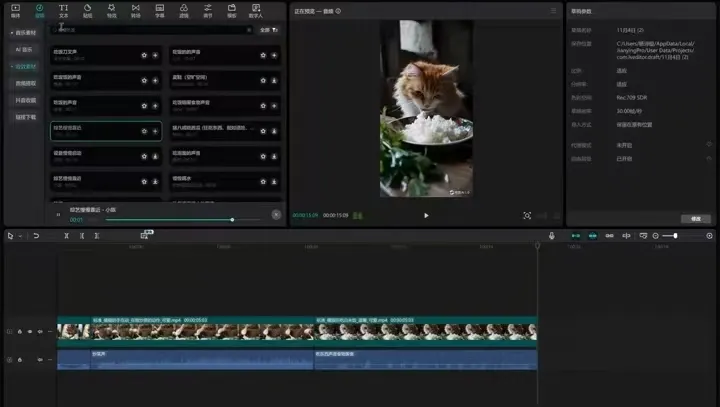Select the highlighted 综艺 sound effect card
This screenshot has height=407, width=720.
click(x=106, y=131)
